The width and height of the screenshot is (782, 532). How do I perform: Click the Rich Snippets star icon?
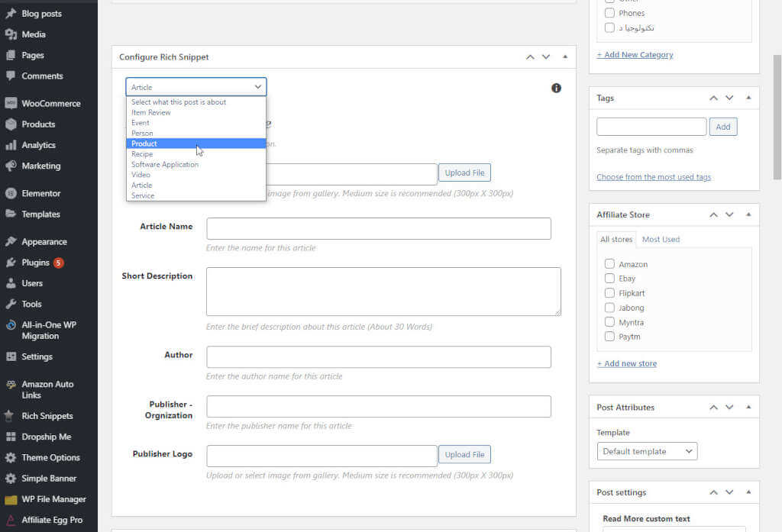(x=11, y=416)
